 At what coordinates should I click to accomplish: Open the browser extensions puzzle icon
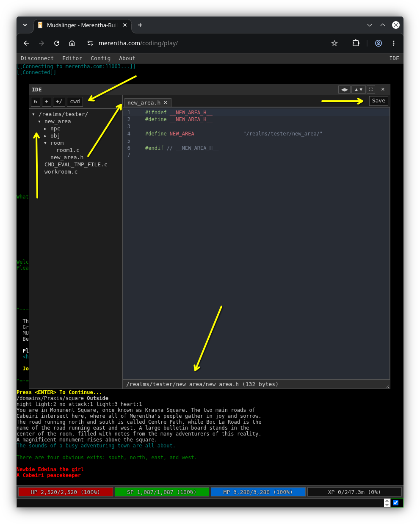(x=356, y=43)
